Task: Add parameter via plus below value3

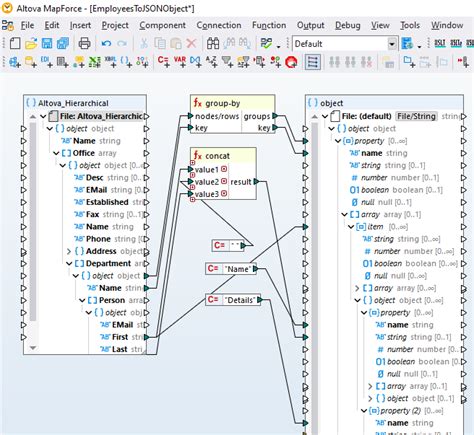Action: (x=192, y=200)
